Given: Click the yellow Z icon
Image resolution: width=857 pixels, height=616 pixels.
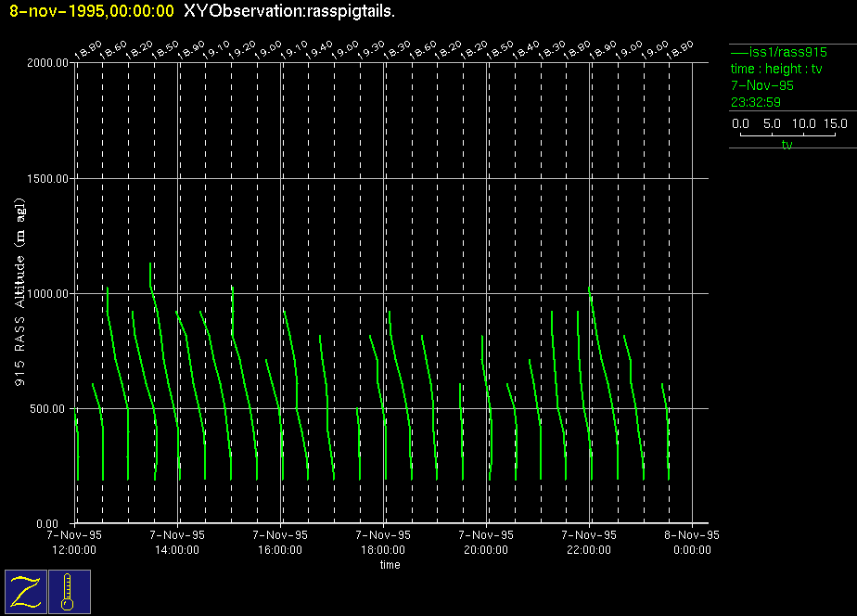Looking at the screenshot, I should pos(26,591).
